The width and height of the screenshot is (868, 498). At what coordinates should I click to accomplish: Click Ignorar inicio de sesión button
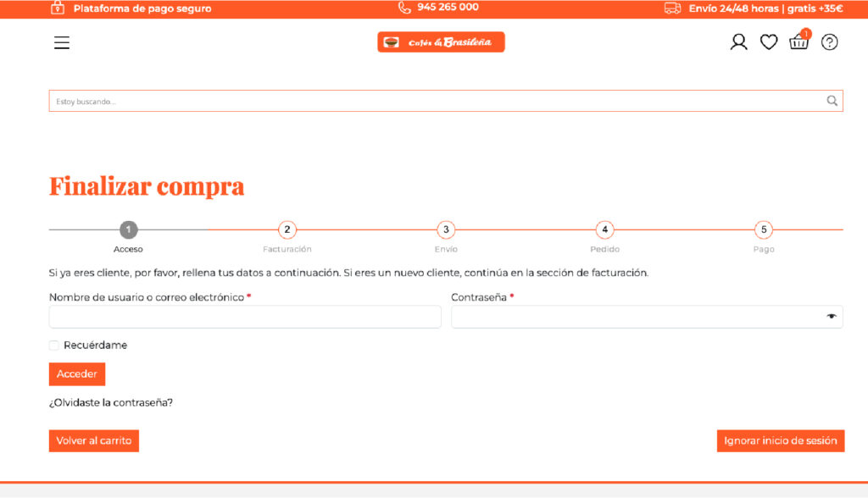coord(781,441)
